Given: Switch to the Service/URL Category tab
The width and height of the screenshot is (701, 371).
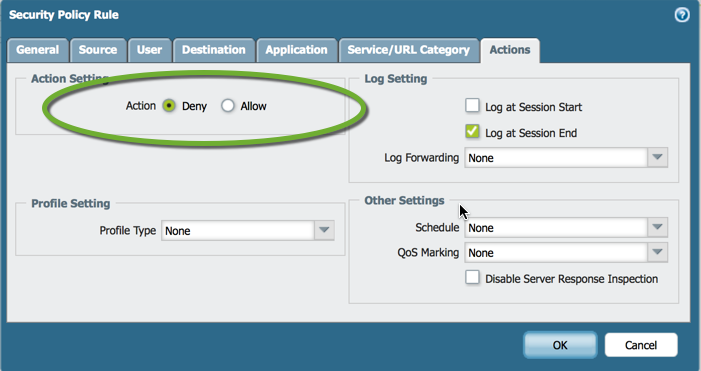Looking at the screenshot, I should [409, 50].
